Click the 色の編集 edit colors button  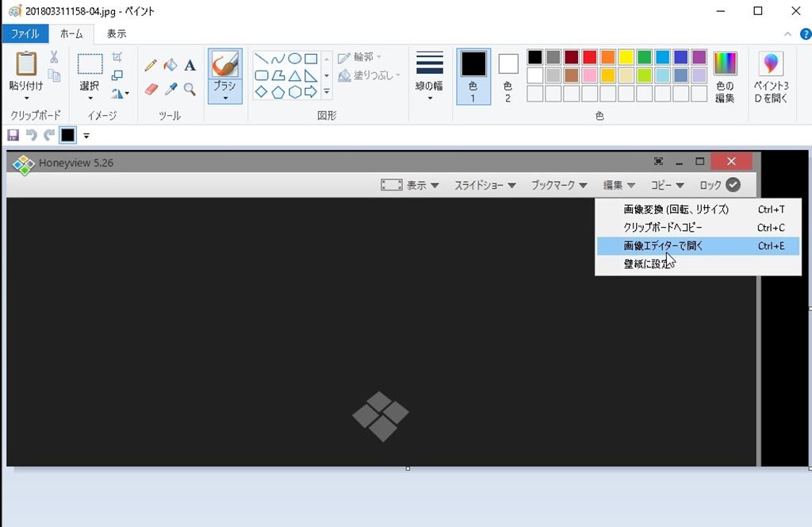tap(725, 76)
